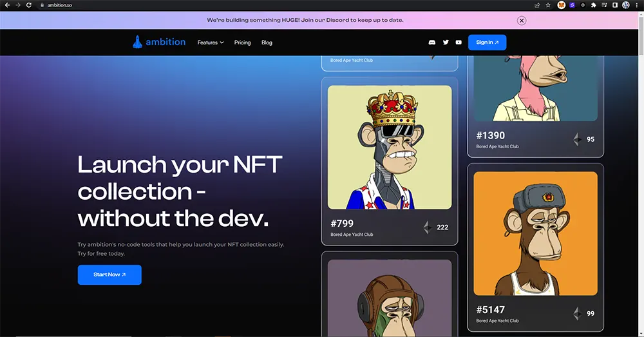This screenshot has width=644, height=337.
Task: Click Bored Ape Yacht Club under #799
Action: [x=352, y=235]
